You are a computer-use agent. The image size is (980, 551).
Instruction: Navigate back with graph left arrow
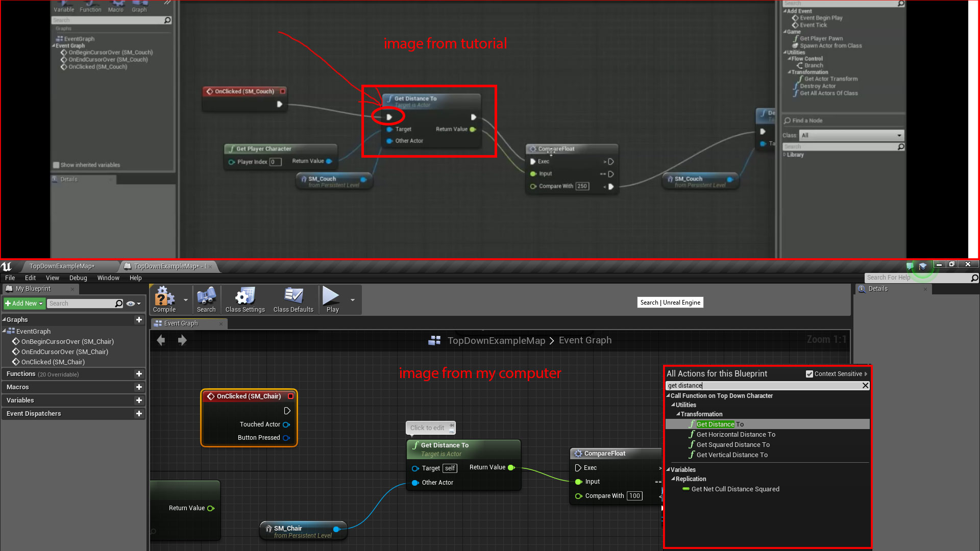click(161, 340)
